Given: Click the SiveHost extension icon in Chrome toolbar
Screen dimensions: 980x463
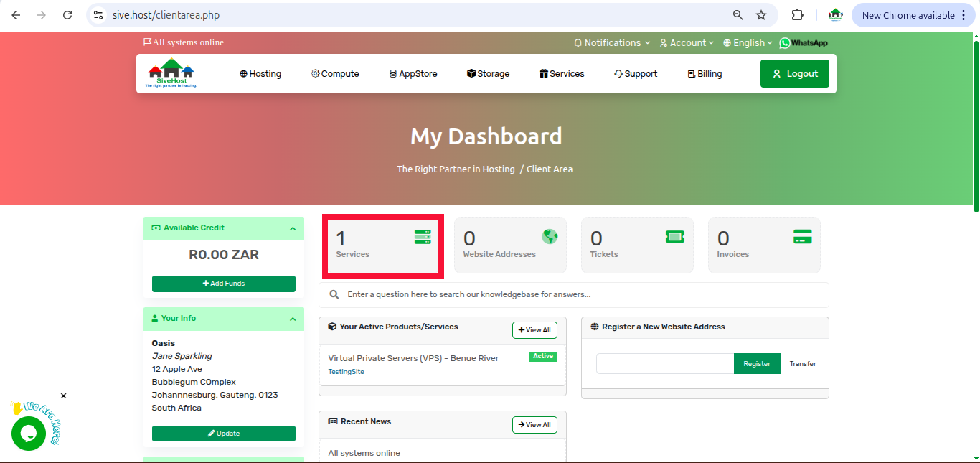Looking at the screenshot, I should 835,15.
